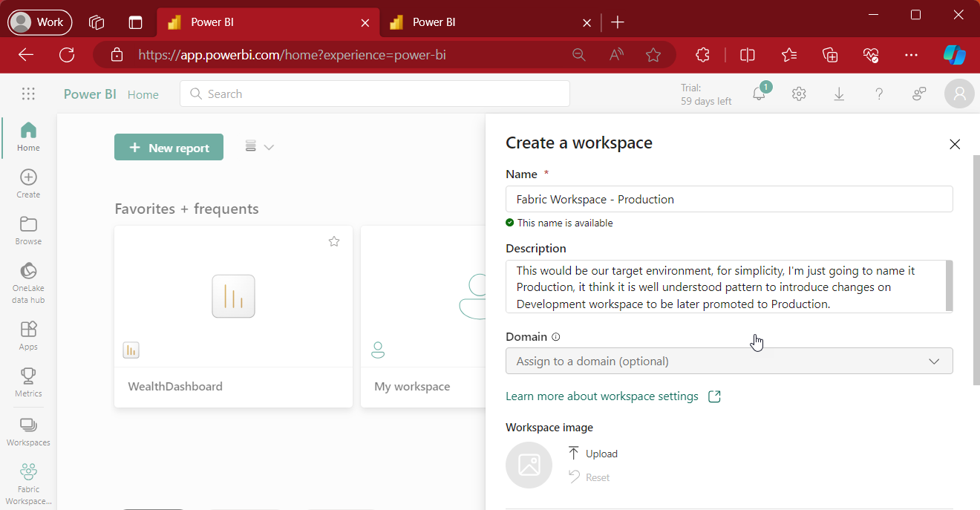Click Home in the Power BI breadcrumb

click(x=143, y=94)
